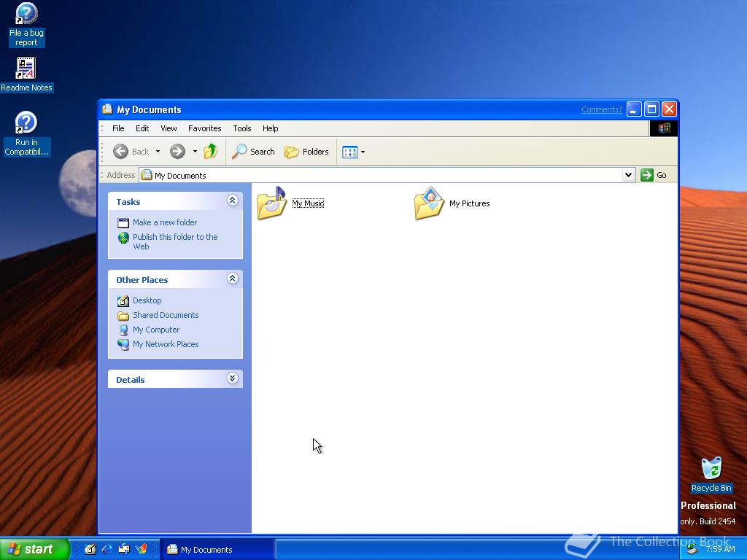This screenshot has width=747, height=560.
Task: Launch Outlook Express from Quick Launch
Action: click(x=124, y=549)
